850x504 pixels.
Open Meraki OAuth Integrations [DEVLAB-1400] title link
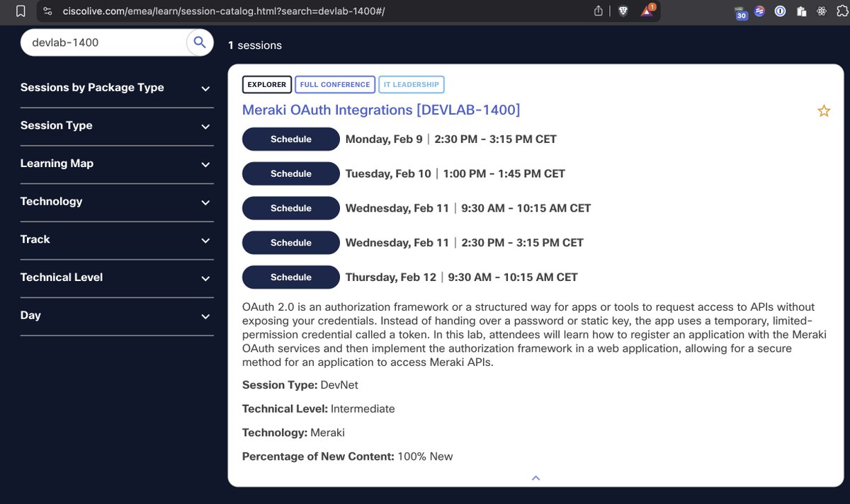point(381,110)
